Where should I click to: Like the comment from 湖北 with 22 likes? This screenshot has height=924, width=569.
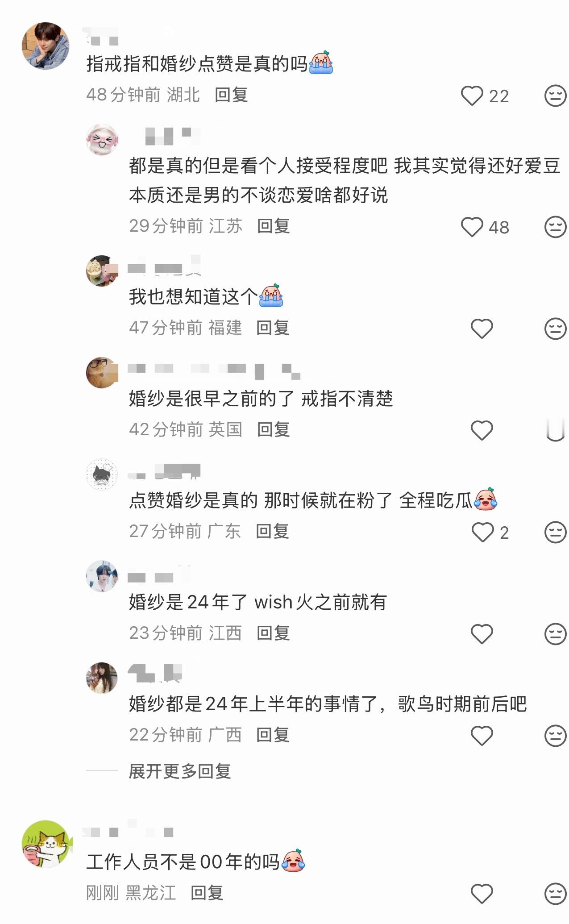click(472, 96)
